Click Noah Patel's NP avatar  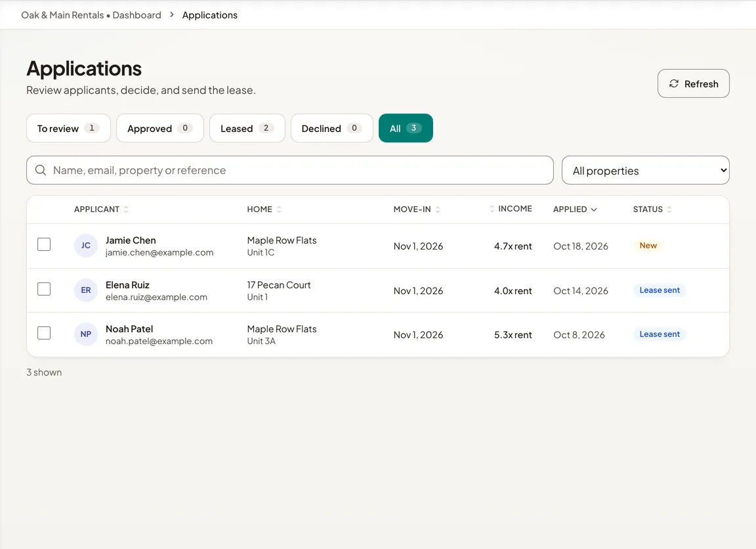86,334
